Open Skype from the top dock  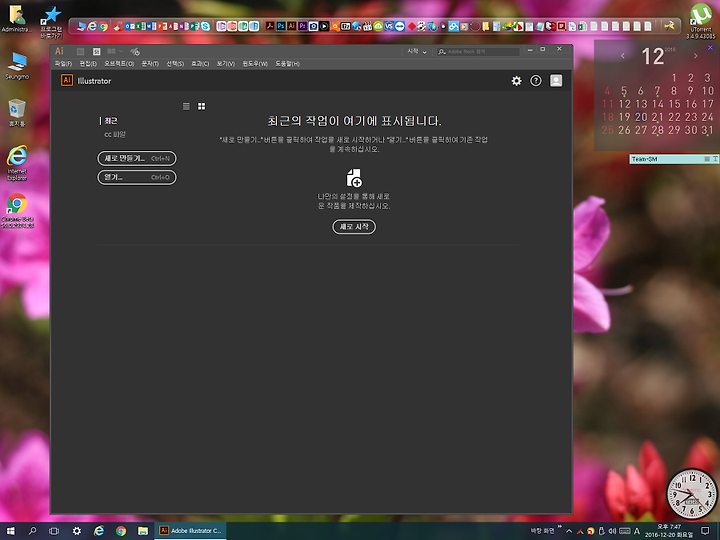pyautogui.click(x=206, y=26)
